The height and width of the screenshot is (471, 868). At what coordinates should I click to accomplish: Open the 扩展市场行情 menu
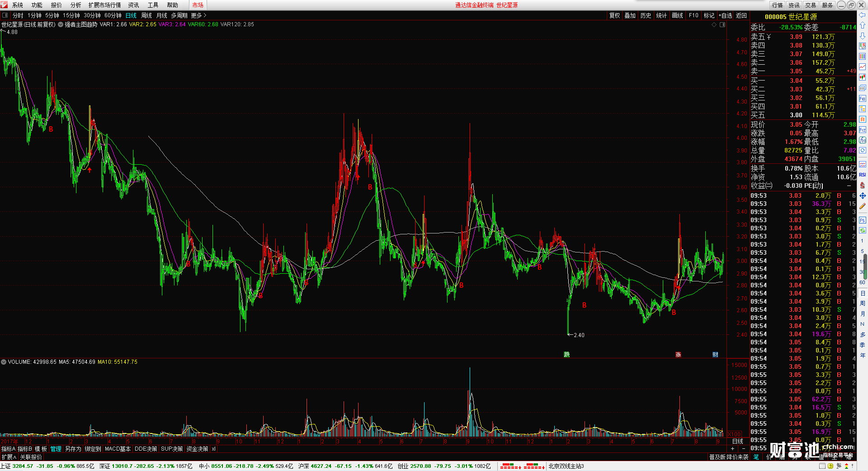[x=105, y=5]
